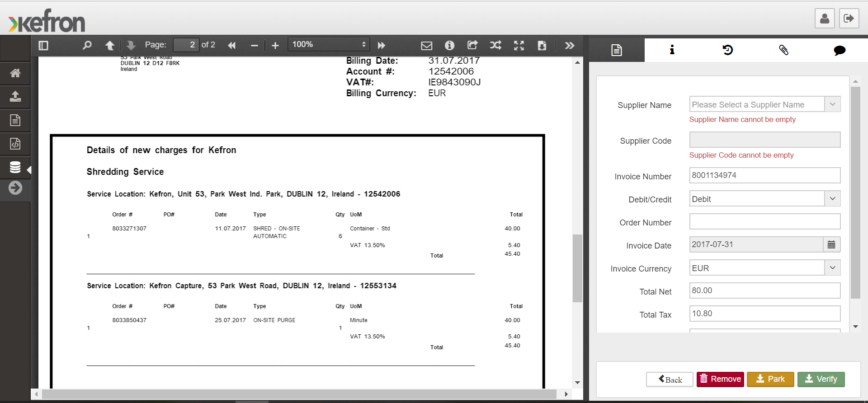The width and height of the screenshot is (868, 403).
Task: Click the circled right arrow in the left sidebar
Action: pos(15,187)
